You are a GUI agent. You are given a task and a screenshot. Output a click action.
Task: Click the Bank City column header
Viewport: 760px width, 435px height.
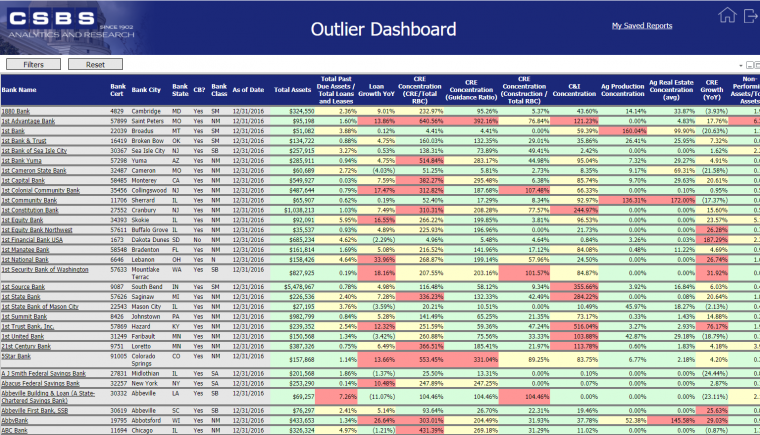[146, 90]
